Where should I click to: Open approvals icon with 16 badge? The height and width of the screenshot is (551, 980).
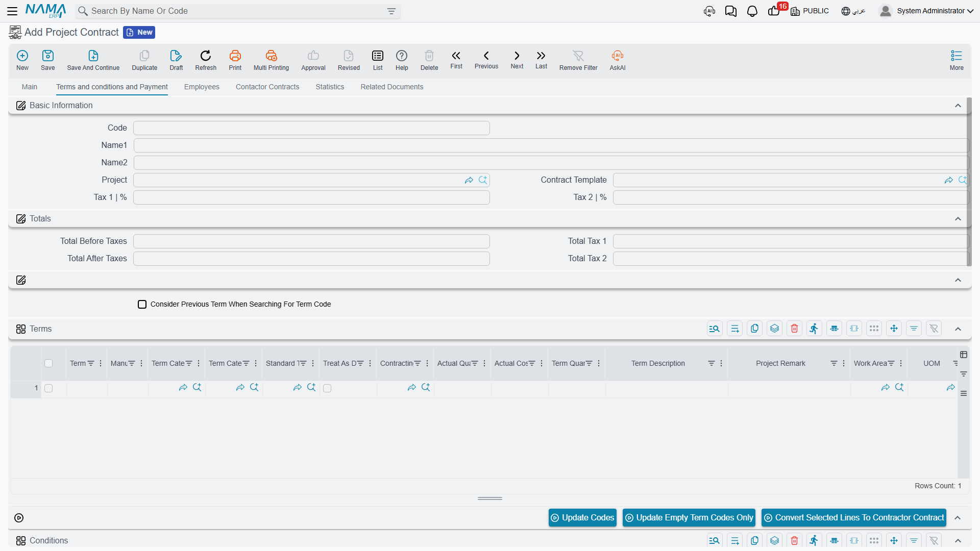click(775, 10)
